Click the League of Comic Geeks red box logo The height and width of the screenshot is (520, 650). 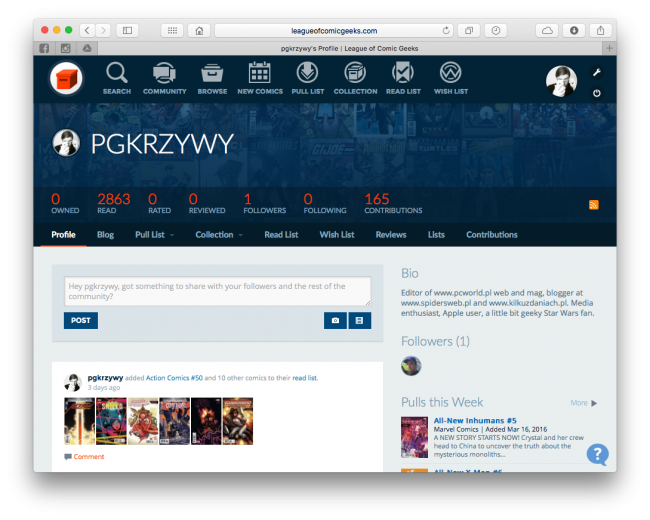point(66,78)
